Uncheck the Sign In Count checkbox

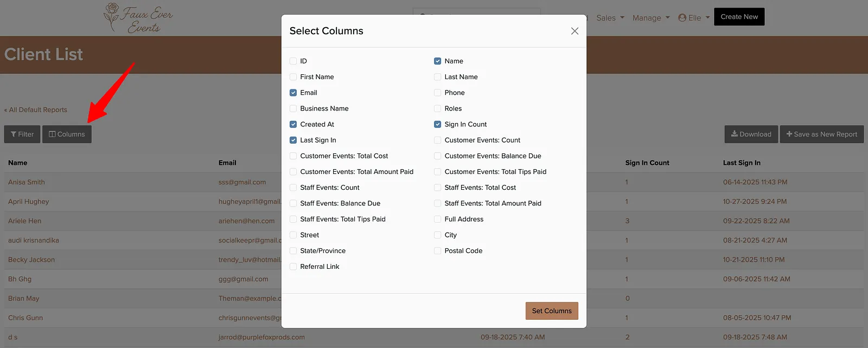tap(437, 124)
